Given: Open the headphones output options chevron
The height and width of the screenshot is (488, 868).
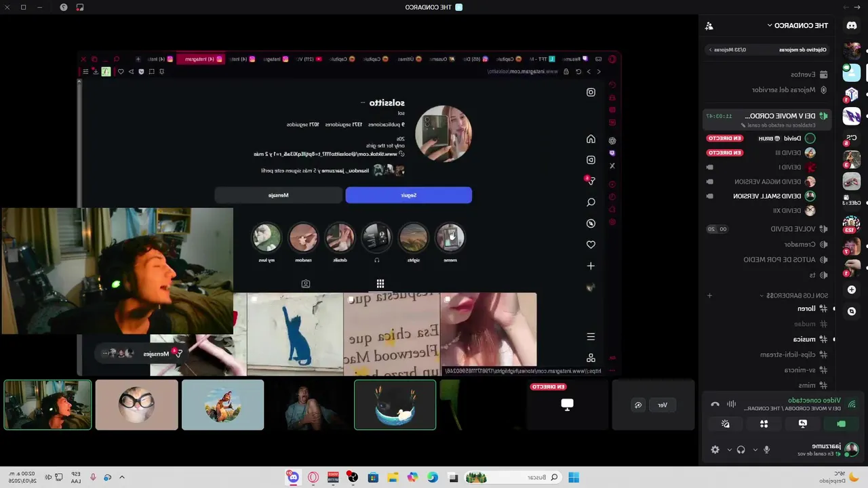Looking at the screenshot, I should tap(730, 449).
